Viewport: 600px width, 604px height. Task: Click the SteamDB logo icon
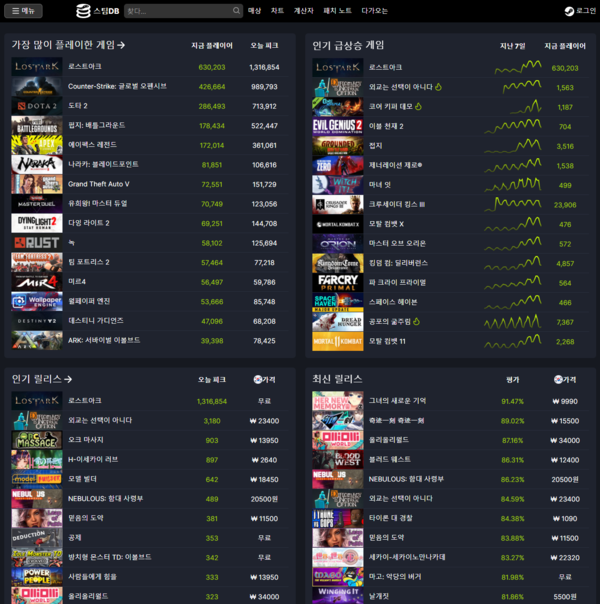tap(83, 11)
